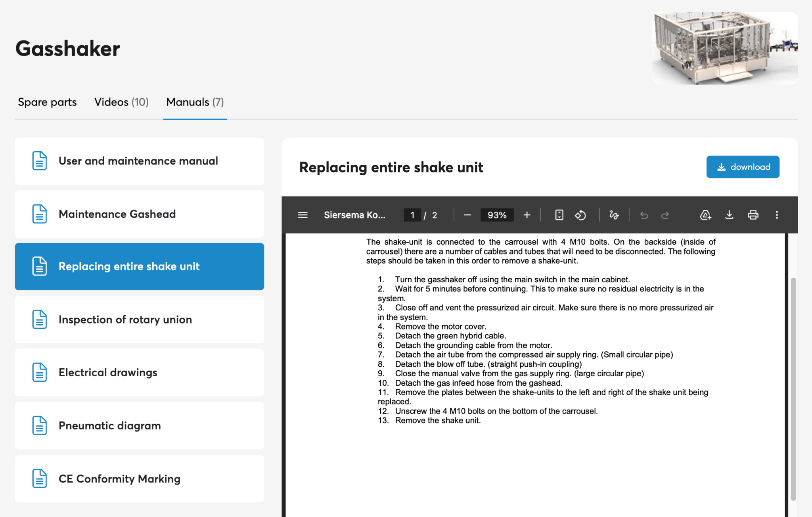Screen dimensions: 812x517
Task: Click the 93% zoom level field
Action: pos(497,215)
